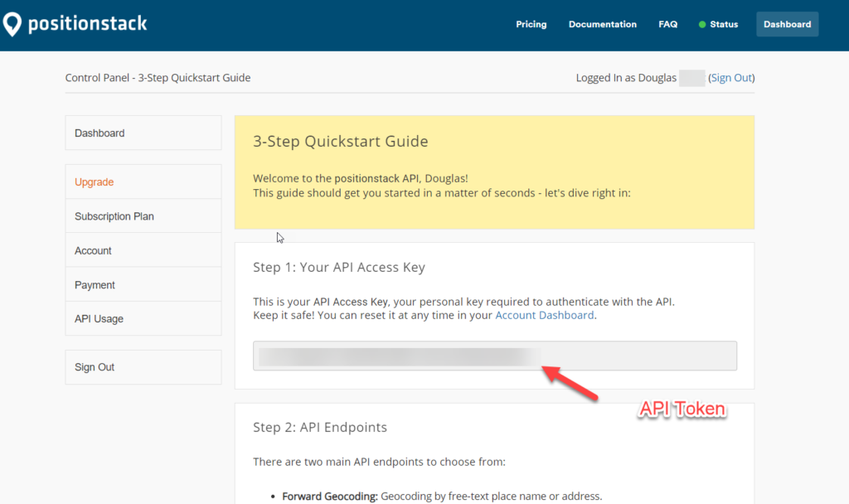
Task: Click the Dashboard button in header
Action: click(x=788, y=24)
